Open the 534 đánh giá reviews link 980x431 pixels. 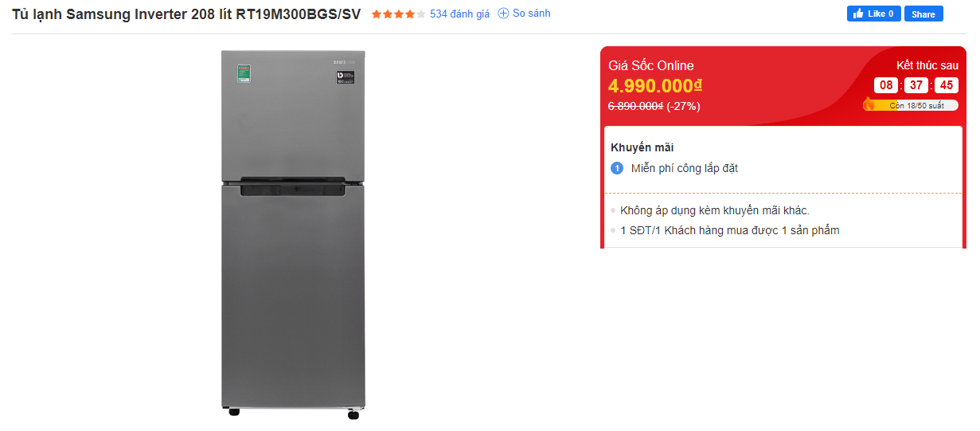coord(459,14)
